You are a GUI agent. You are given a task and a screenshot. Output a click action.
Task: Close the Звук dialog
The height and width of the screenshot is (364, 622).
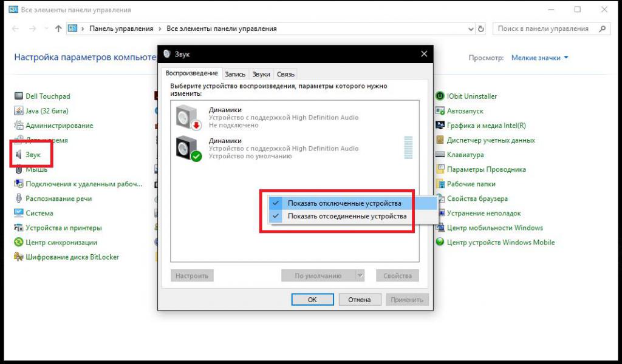click(424, 54)
